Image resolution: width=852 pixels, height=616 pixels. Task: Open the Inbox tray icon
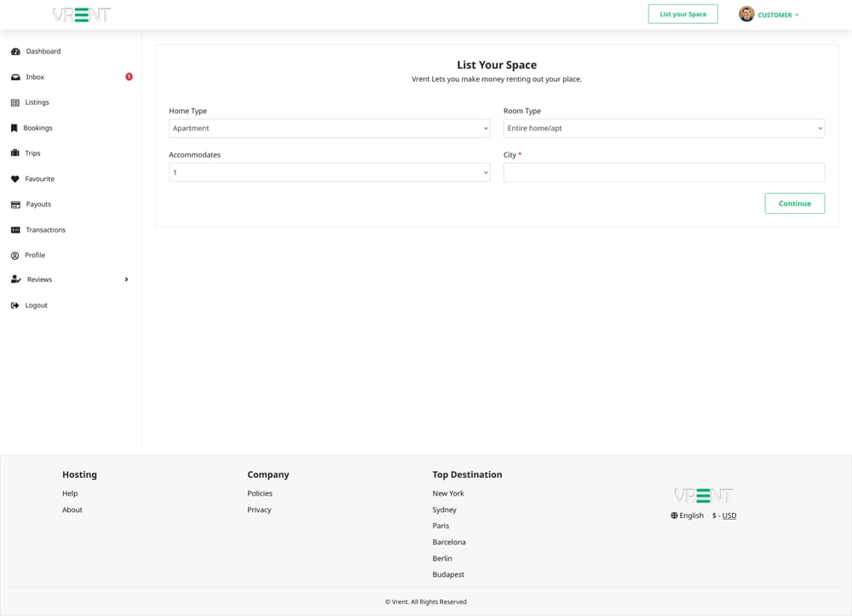[15, 77]
